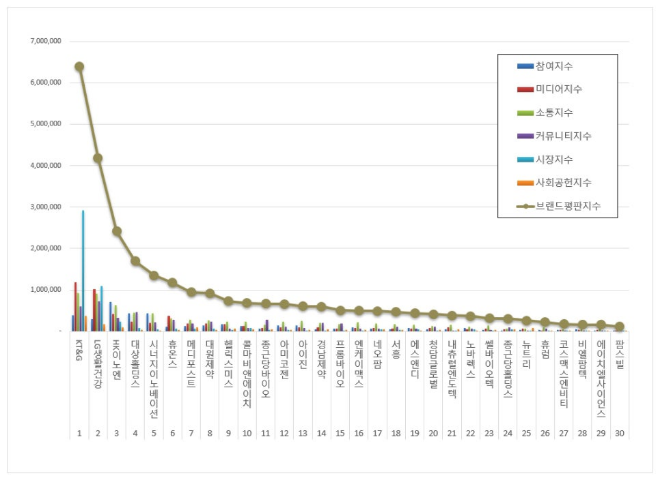Click the 메디포스트 category label
Viewport: 660px width, 478px height.
click(191, 360)
